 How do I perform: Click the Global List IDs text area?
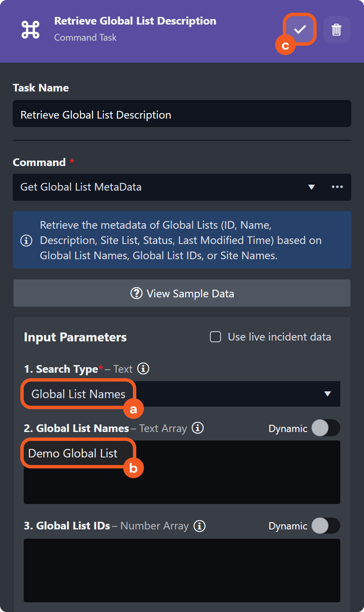point(182,570)
